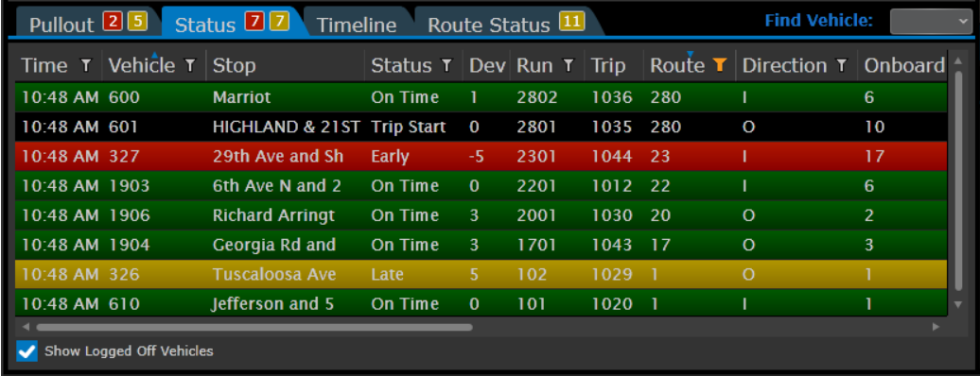Sort by the Dev column header
This screenshot has height=376, width=980.
coord(487,65)
